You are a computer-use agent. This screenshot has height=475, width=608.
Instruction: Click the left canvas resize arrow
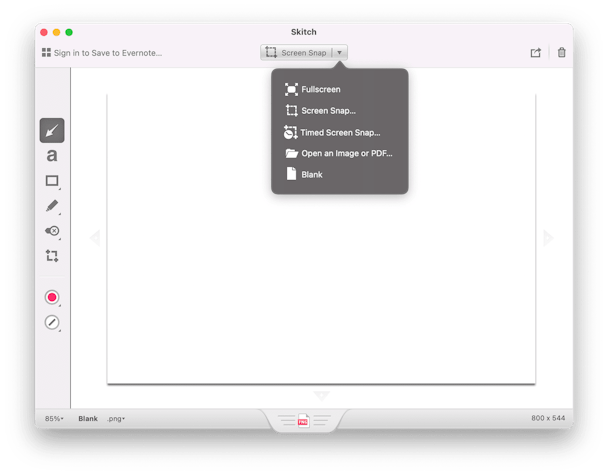[x=95, y=238]
